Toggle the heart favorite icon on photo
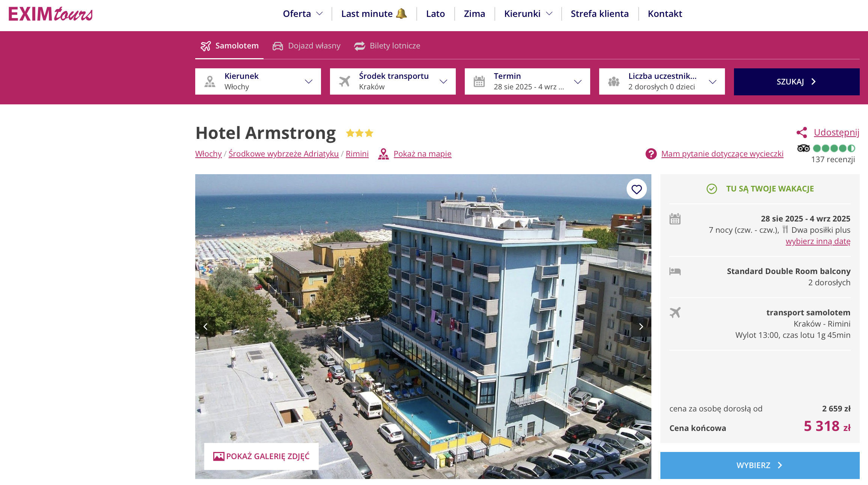 [x=636, y=189]
